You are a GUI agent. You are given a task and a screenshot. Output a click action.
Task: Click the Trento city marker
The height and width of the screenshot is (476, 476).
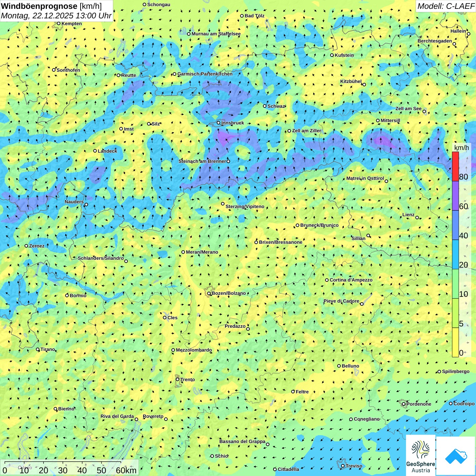[x=177, y=379]
